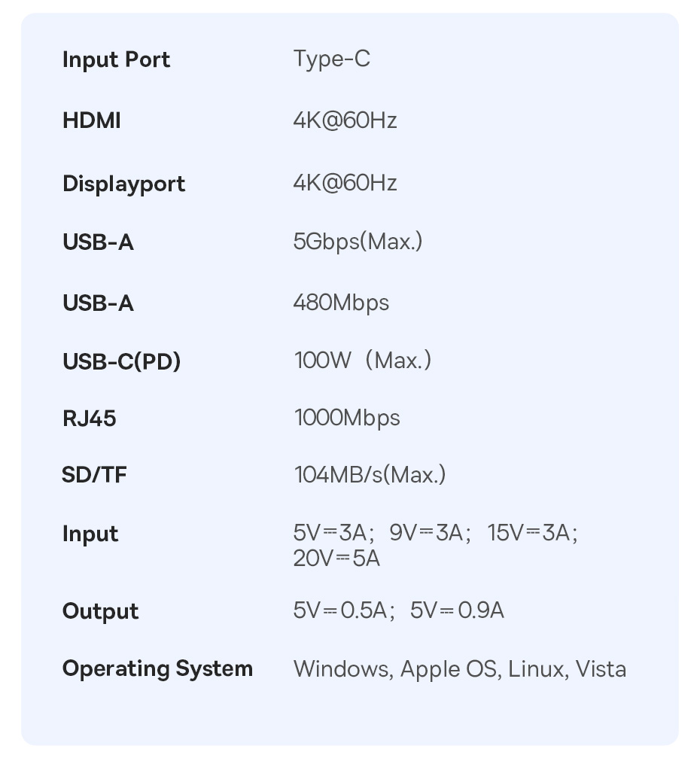Click the RJ45 label
The image size is (700, 761).
point(89,419)
